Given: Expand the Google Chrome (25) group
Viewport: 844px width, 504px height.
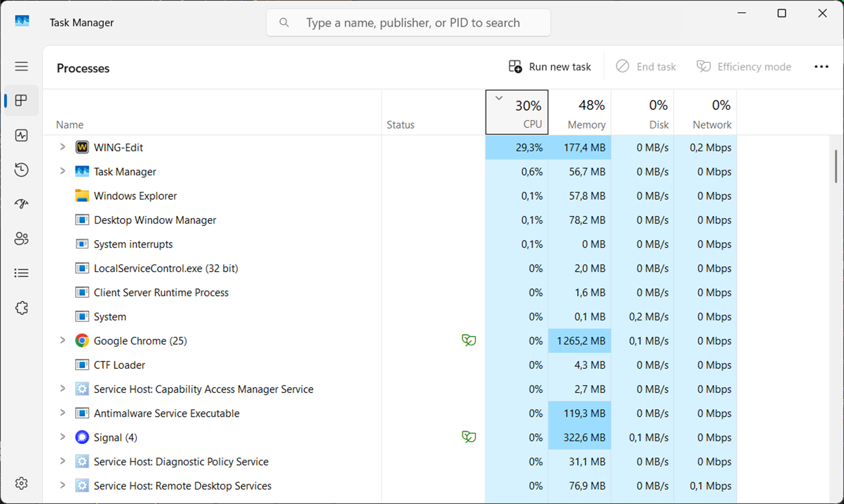Looking at the screenshot, I should (x=62, y=340).
